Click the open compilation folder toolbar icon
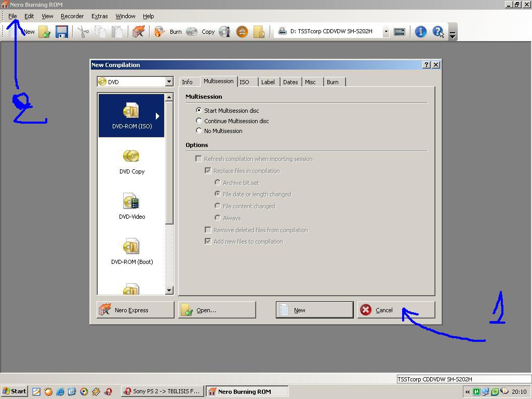This screenshot has height=399, width=532. point(45,32)
